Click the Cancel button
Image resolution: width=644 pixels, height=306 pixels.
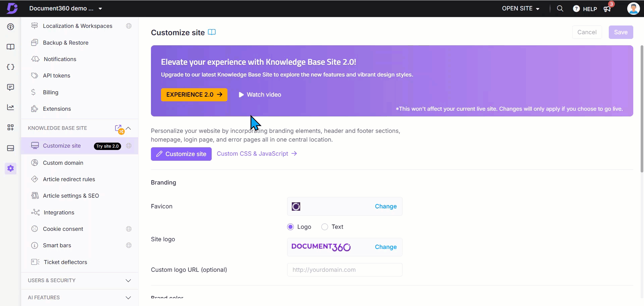coord(587,32)
